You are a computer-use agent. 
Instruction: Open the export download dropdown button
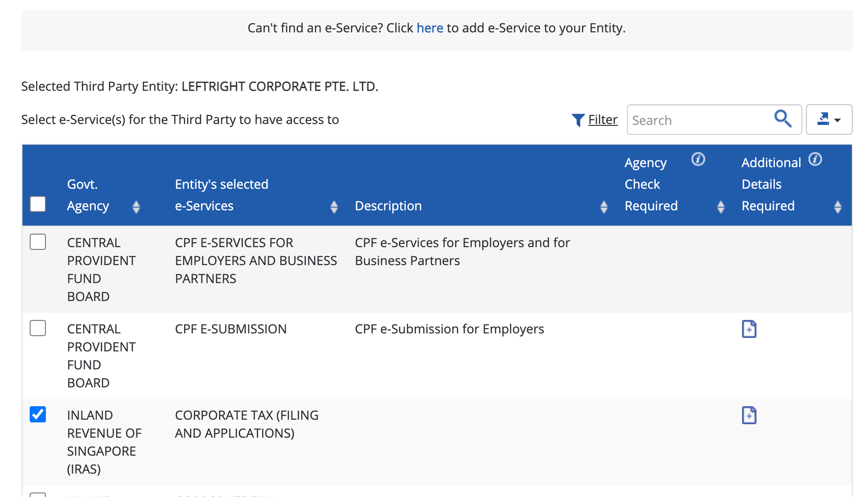tap(829, 120)
